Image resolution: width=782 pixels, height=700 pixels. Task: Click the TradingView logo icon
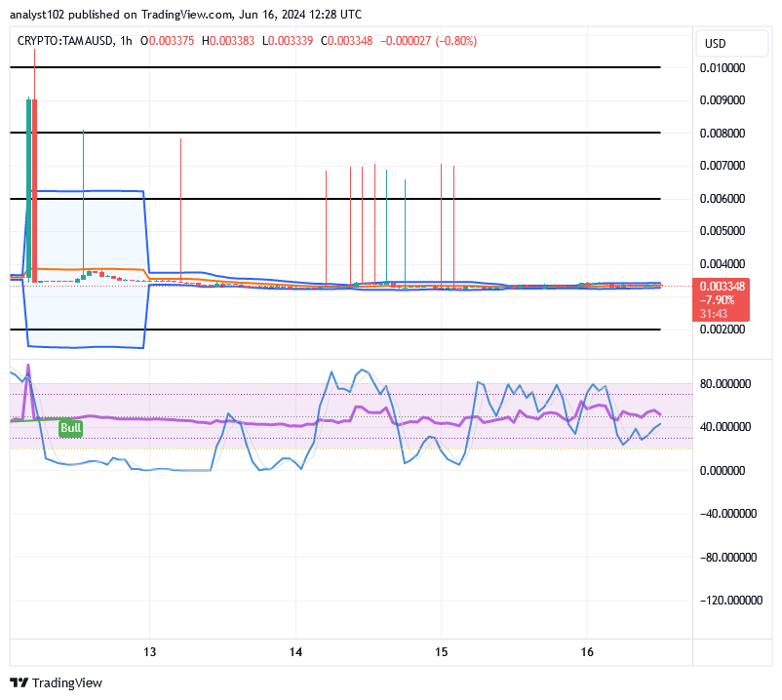[x=19, y=682]
